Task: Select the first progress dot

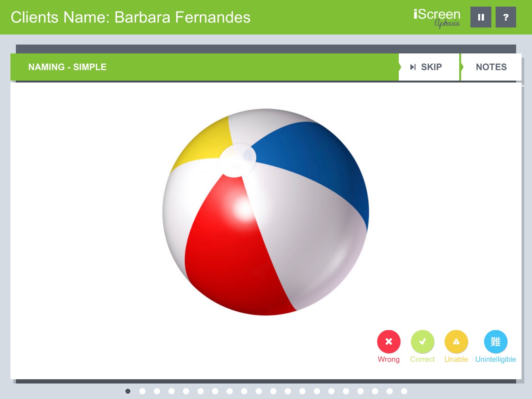Action: [128, 391]
